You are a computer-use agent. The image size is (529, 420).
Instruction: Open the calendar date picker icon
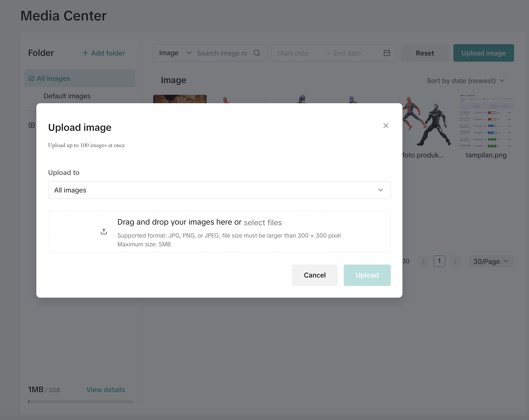pos(387,53)
